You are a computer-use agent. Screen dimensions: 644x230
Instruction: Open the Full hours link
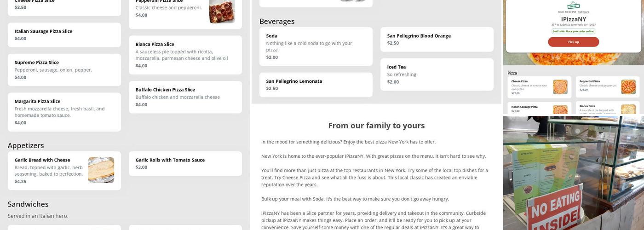point(583,12)
